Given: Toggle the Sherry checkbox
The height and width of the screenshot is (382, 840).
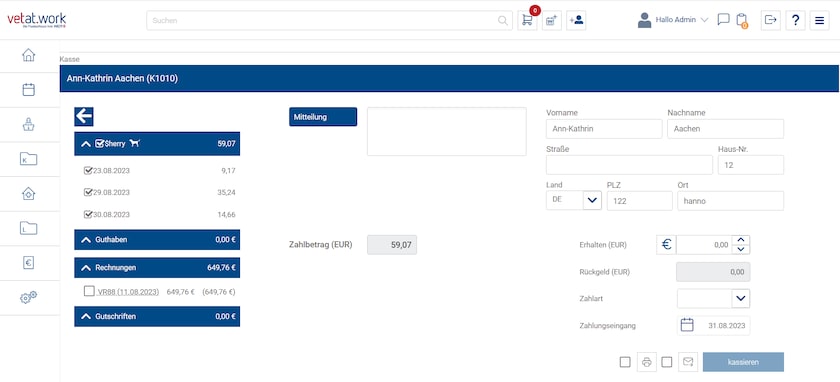Looking at the screenshot, I should click(x=99, y=143).
